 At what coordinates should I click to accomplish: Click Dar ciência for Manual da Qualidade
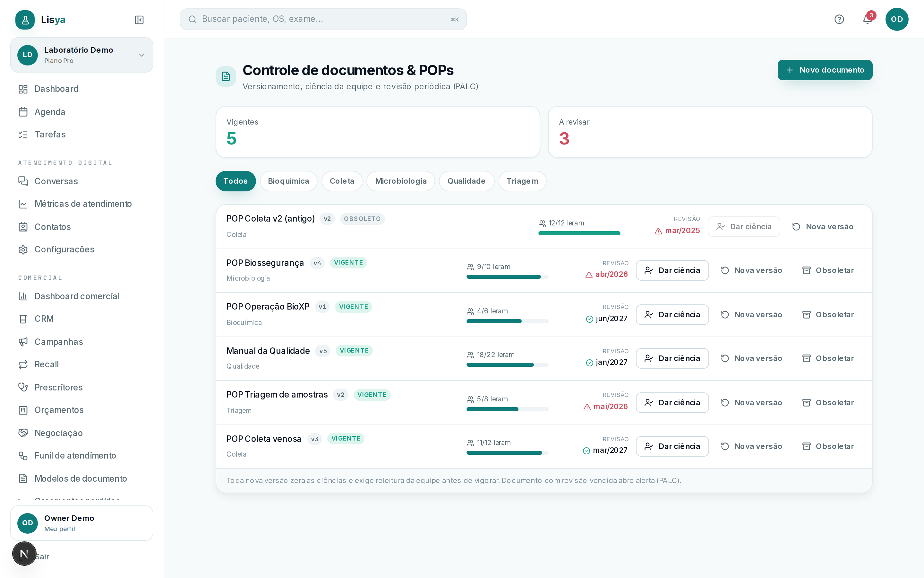672,358
